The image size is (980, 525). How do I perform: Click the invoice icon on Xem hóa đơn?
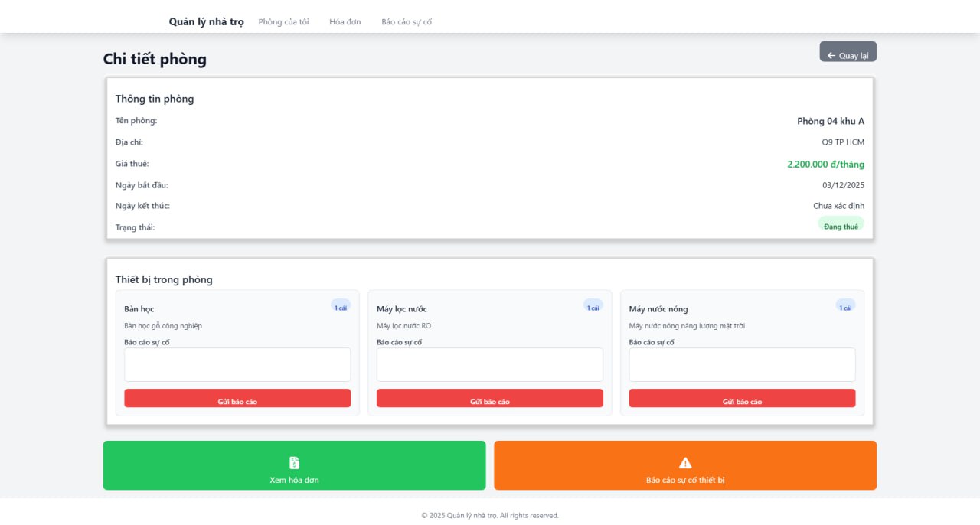(x=294, y=462)
